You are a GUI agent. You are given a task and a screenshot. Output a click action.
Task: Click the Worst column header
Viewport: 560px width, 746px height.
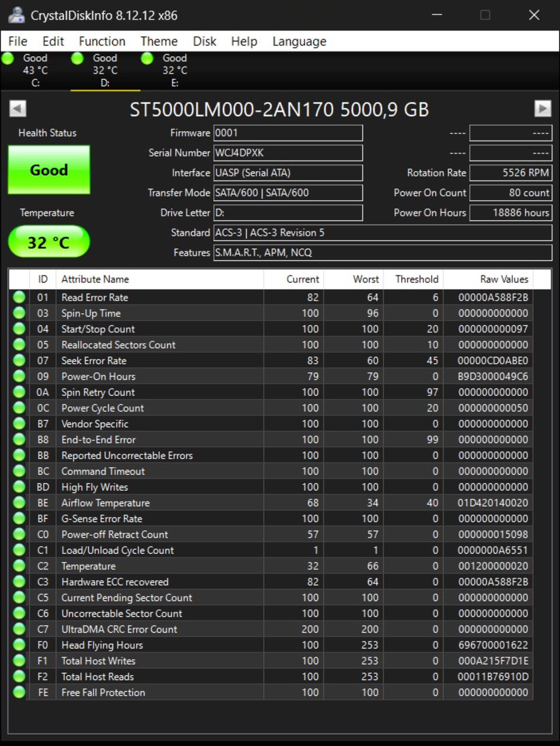353,279
